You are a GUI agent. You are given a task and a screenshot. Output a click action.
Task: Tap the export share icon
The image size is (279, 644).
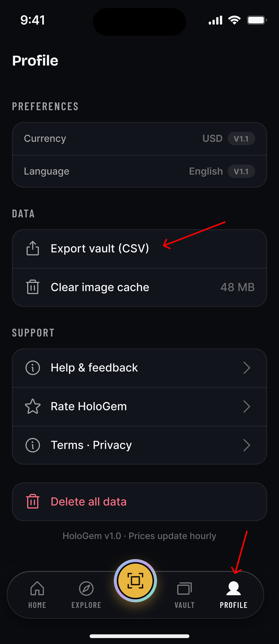[33, 248]
